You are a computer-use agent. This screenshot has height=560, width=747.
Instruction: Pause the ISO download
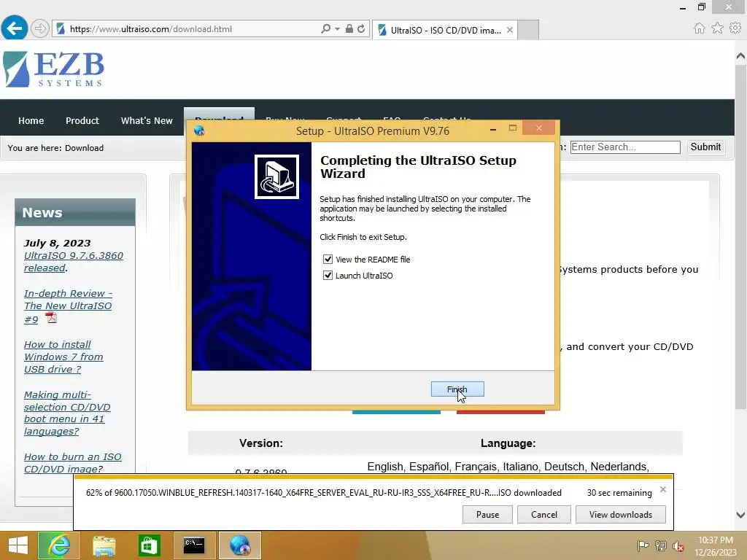487,515
